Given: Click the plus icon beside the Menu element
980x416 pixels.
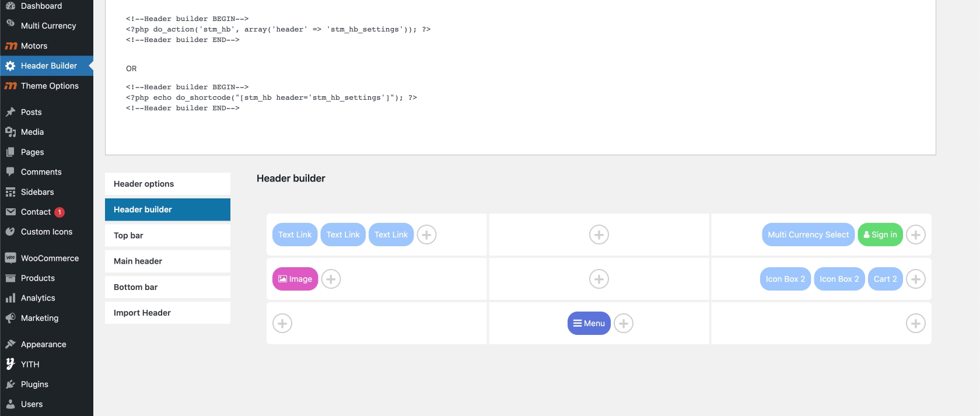Looking at the screenshot, I should [x=624, y=323].
